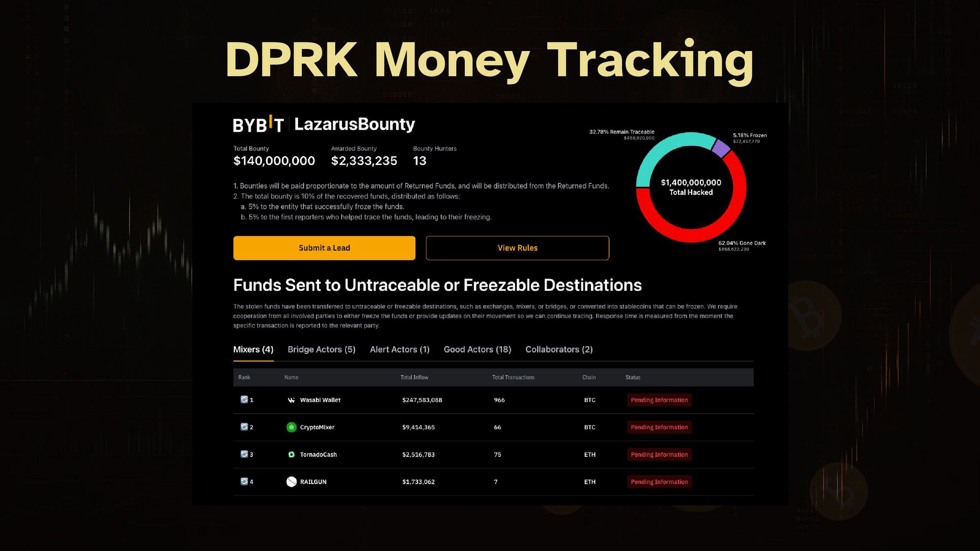Click the Bybit logo in header
980x551 pixels.
(x=258, y=124)
